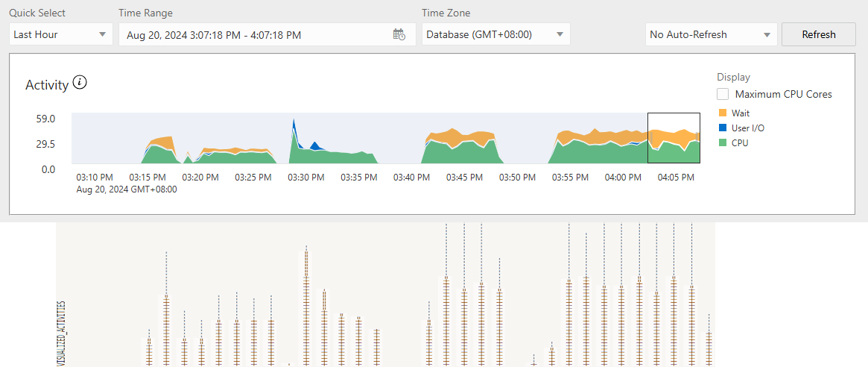Image resolution: width=868 pixels, height=367 pixels.
Task: Enable the Maximum CPU Cores checkbox
Action: [x=723, y=94]
